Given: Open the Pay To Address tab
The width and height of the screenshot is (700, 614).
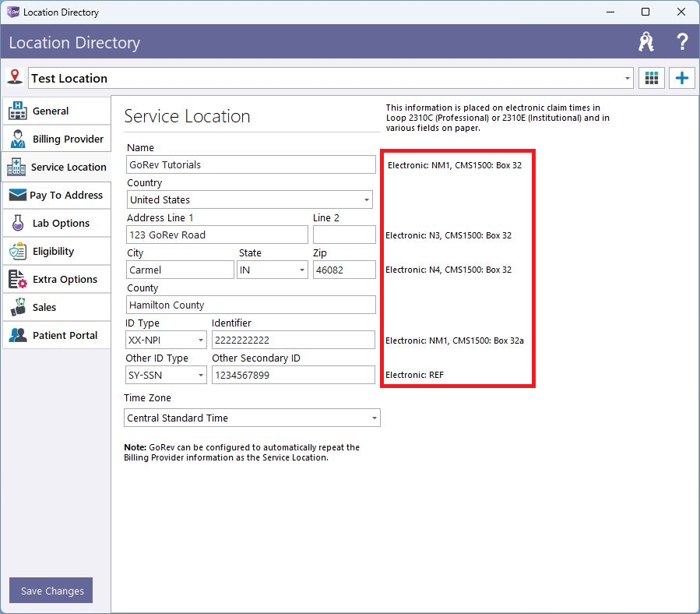Looking at the screenshot, I should [x=57, y=195].
